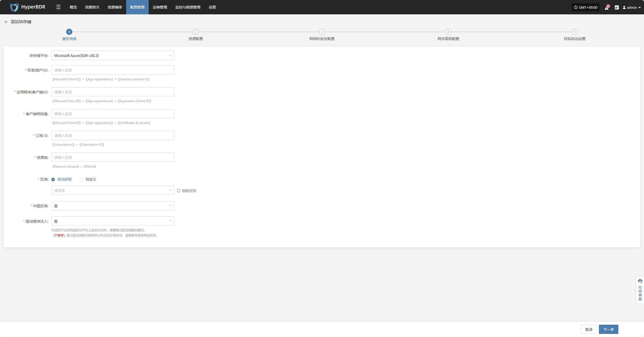Click the 刷新获取 refresh button
644x337 pixels.
pyautogui.click(x=187, y=191)
